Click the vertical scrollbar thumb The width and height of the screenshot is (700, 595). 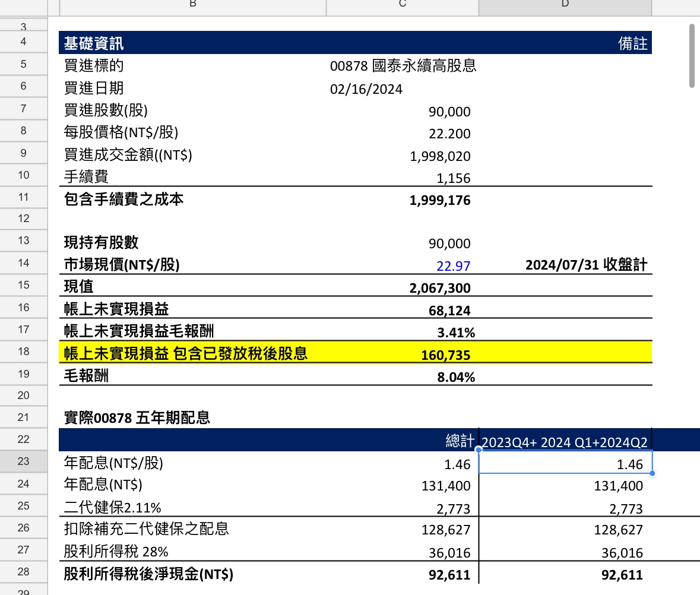point(692,56)
